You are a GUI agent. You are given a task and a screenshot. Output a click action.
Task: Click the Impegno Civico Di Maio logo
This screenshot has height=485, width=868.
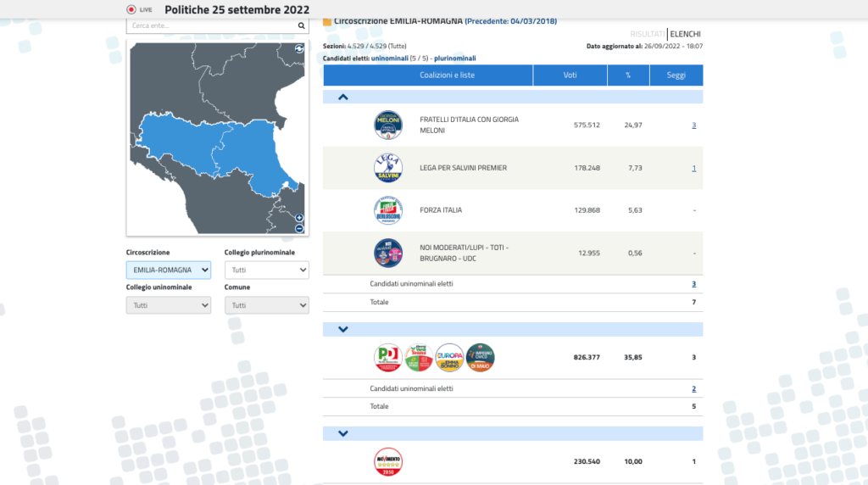[x=480, y=358]
